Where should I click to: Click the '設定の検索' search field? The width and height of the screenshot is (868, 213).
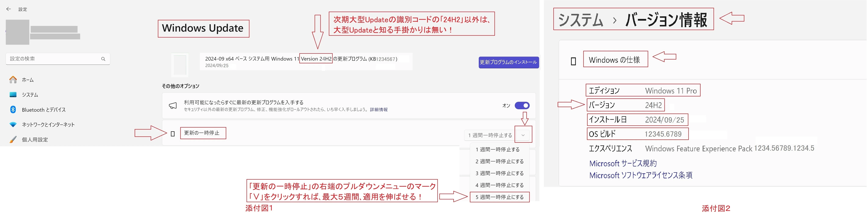click(x=58, y=59)
